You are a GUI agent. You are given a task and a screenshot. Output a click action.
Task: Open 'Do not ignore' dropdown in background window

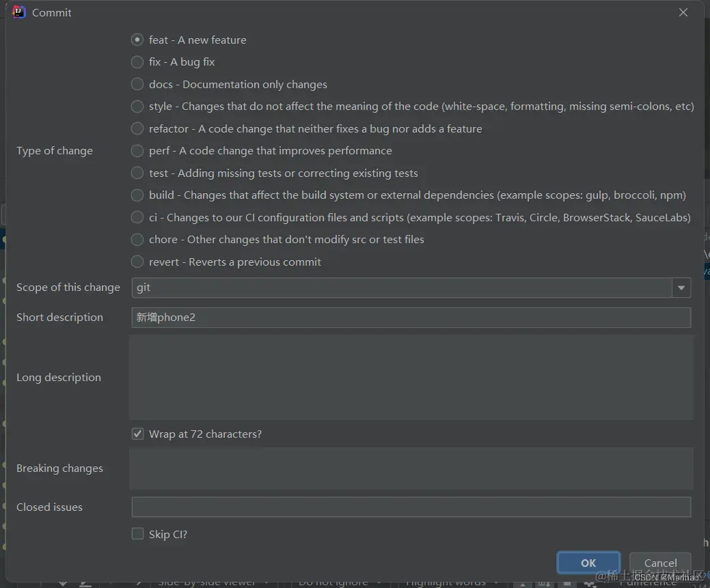339,584
